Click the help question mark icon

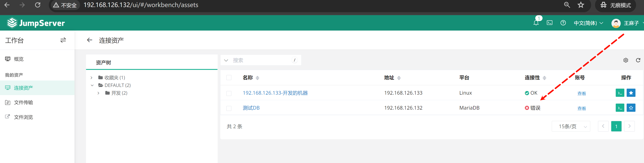point(563,23)
